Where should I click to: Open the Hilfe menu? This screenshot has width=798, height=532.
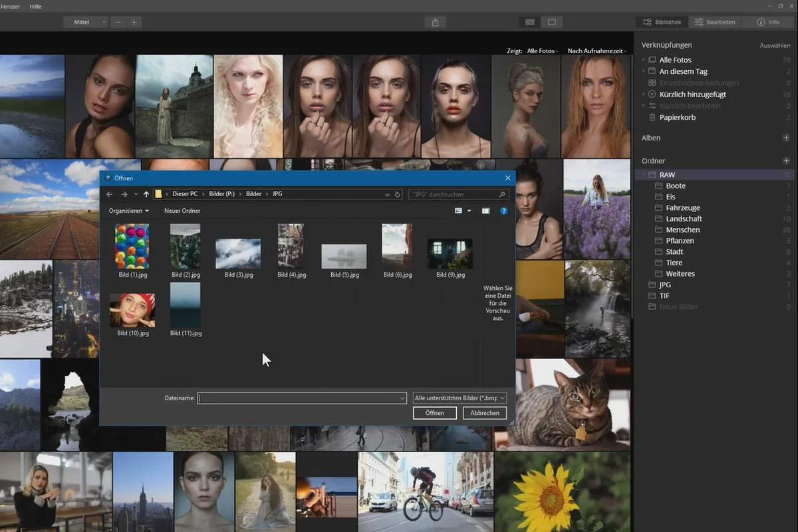click(x=35, y=6)
